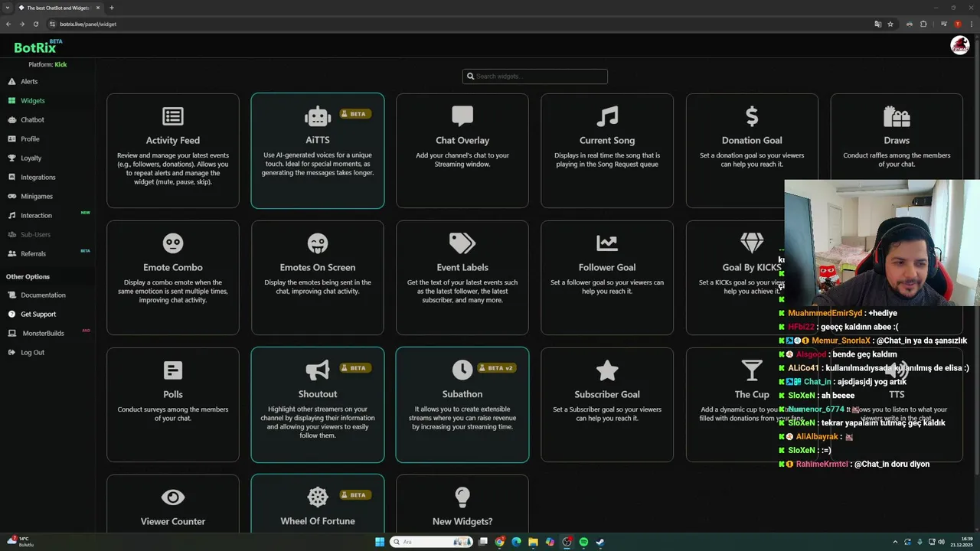Open the Current Song music widget
The height and width of the screenshot is (551, 980).
(x=606, y=151)
